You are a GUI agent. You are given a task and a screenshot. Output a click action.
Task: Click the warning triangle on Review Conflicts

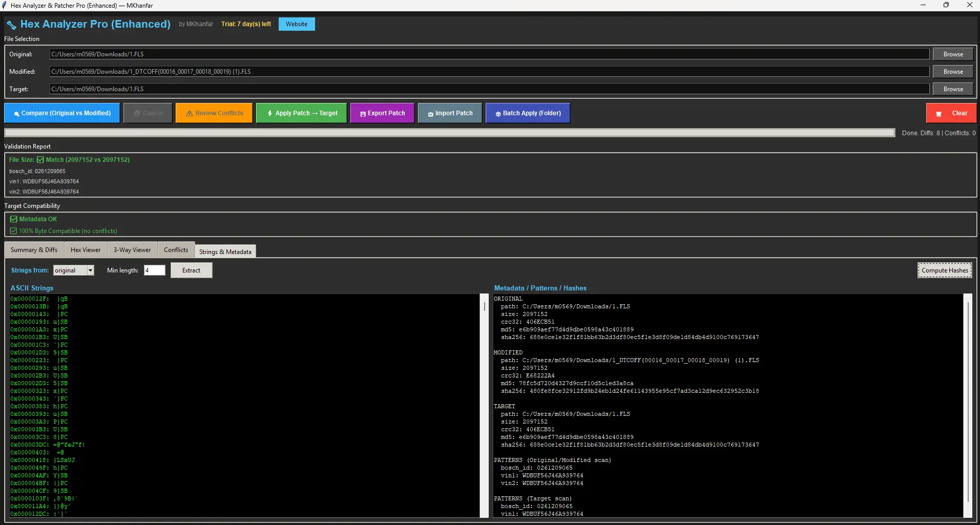pos(189,113)
